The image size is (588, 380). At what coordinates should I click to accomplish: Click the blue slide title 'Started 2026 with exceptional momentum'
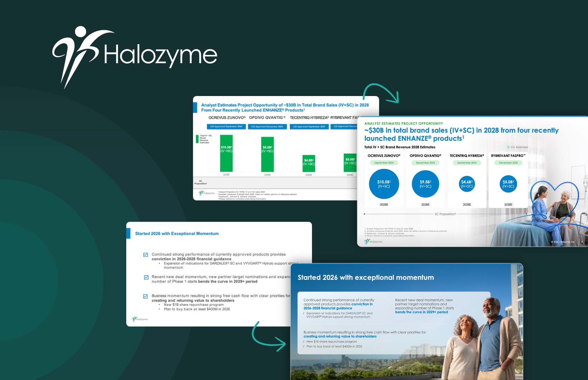(366, 277)
